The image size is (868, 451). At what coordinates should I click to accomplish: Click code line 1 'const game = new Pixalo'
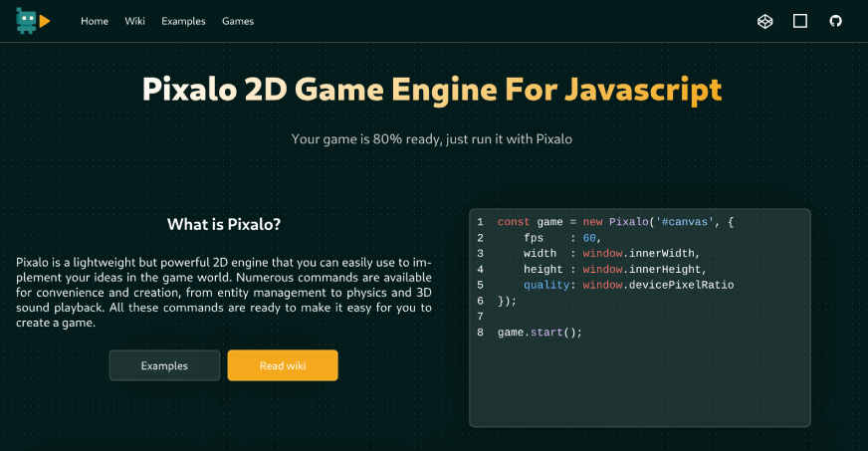(615, 222)
